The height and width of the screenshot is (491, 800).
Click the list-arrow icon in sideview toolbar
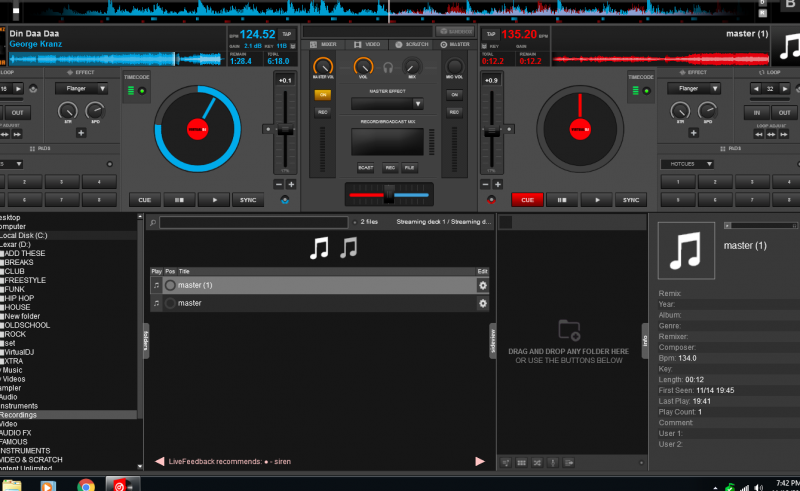pos(569,462)
